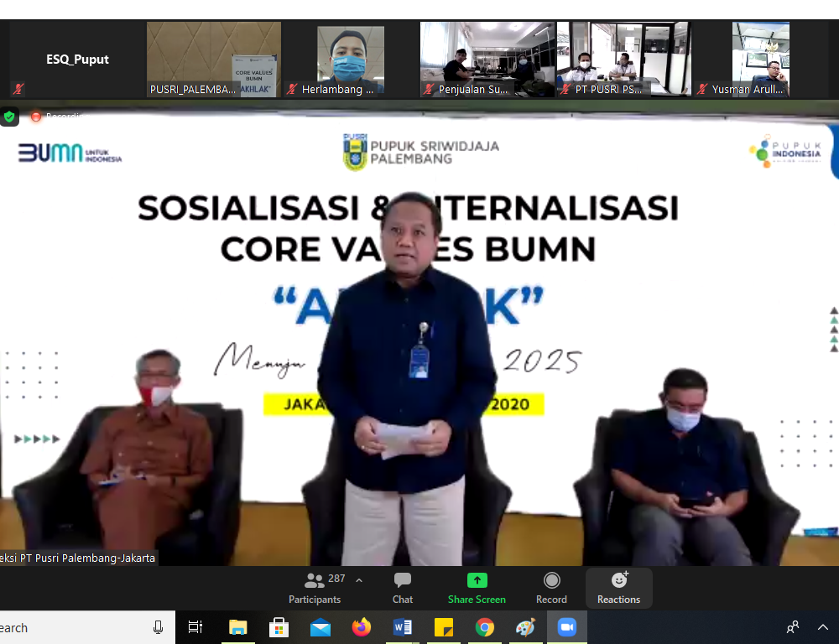Open Google Chrome from the taskbar

pyautogui.click(x=484, y=627)
